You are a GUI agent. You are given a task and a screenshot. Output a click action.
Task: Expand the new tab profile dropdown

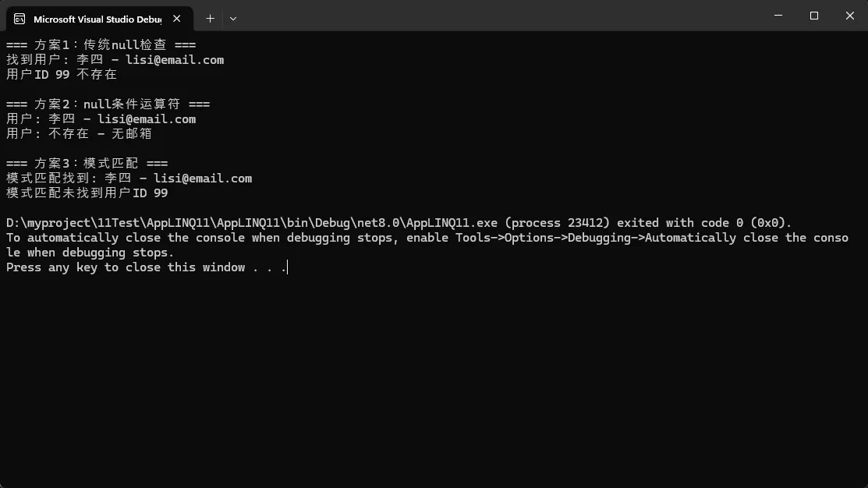coord(232,18)
